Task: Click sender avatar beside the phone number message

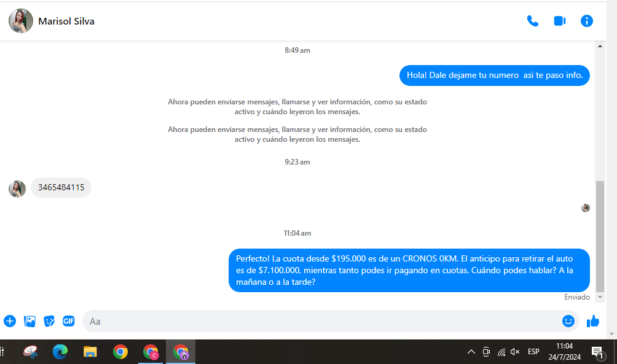Action: (17, 188)
